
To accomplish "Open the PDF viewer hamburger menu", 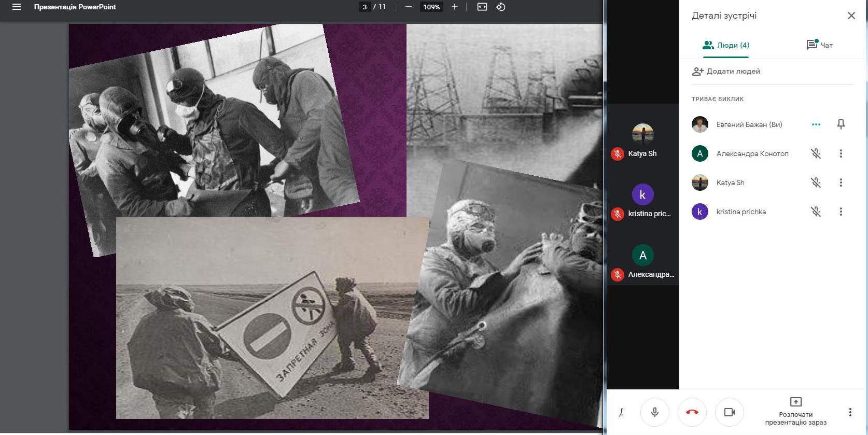I will coord(17,7).
